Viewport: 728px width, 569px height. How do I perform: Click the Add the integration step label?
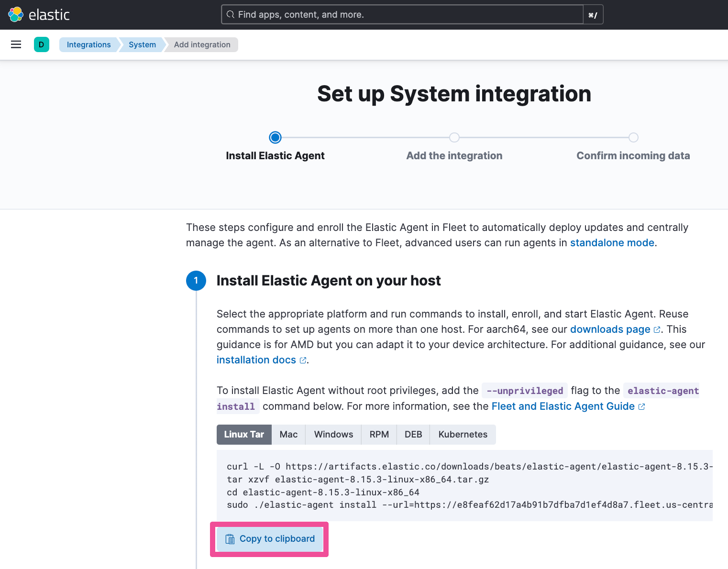pos(454,156)
